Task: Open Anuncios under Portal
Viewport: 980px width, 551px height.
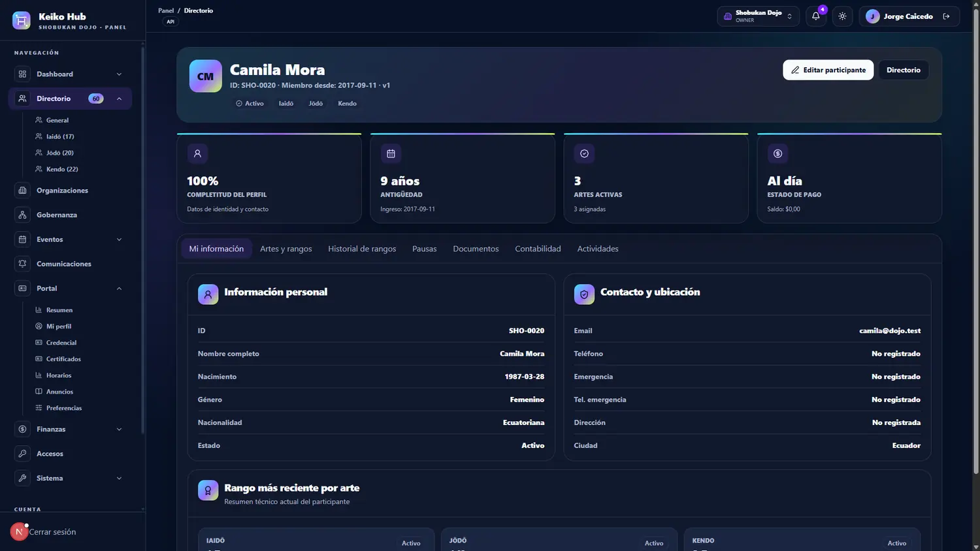Action: pyautogui.click(x=59, y=392)
